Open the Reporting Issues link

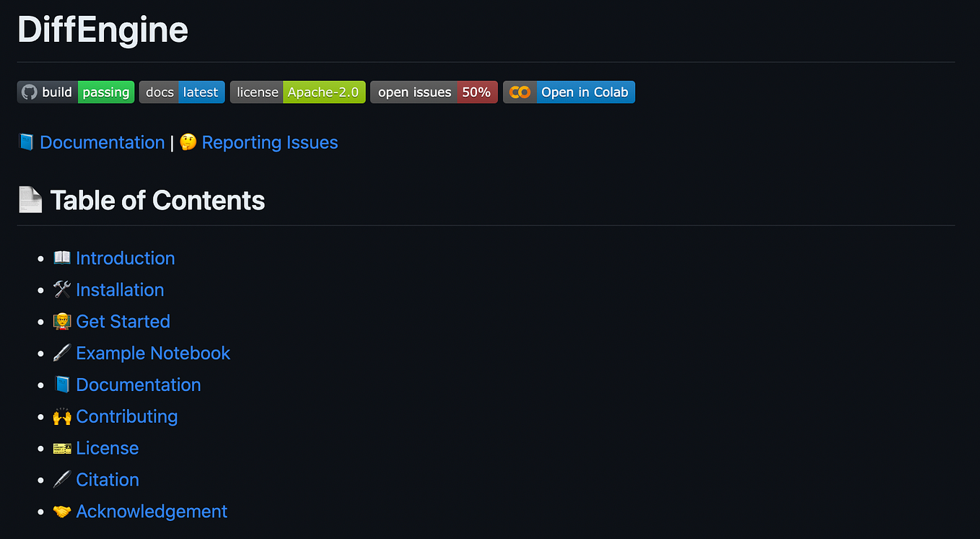point(271,142)
